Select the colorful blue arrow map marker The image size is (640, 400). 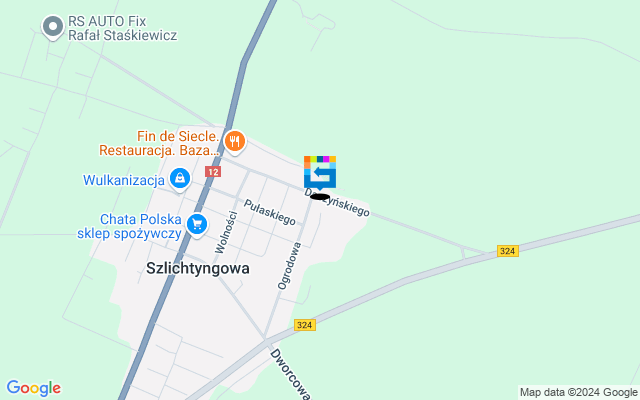coord(320,173)
